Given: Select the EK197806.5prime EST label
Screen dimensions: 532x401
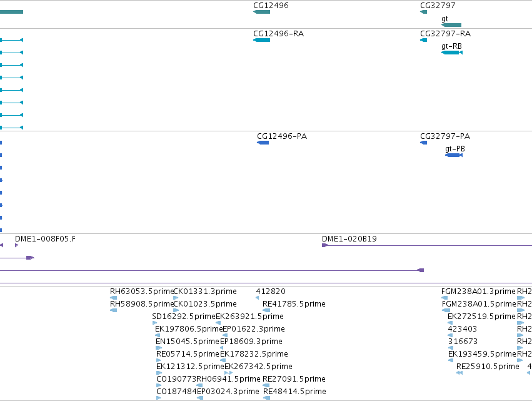Looking at the screenshot, I should (189, 329).
